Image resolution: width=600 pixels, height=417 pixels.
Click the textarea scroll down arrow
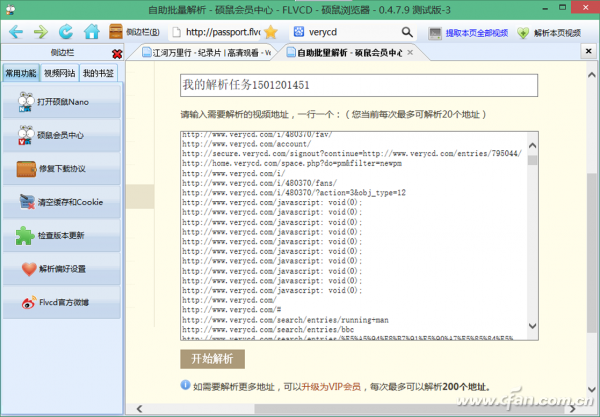[532, 326]
